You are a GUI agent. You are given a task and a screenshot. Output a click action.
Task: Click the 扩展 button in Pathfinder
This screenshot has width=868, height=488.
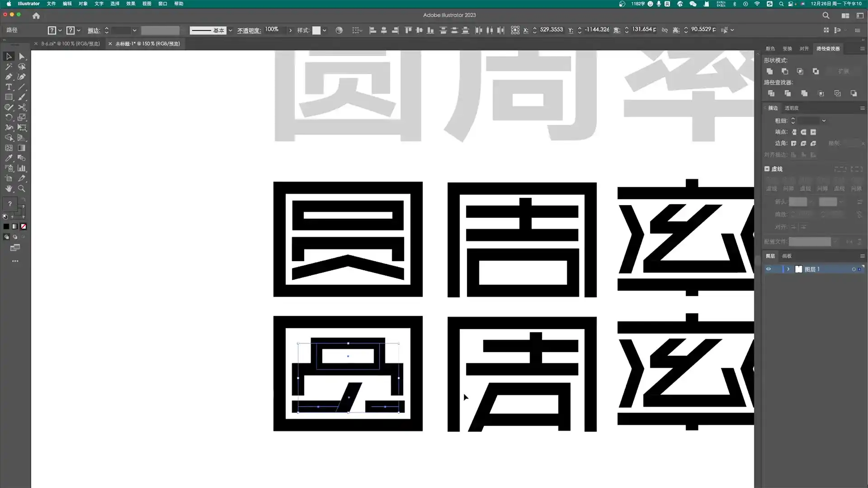tap(844, 71)
